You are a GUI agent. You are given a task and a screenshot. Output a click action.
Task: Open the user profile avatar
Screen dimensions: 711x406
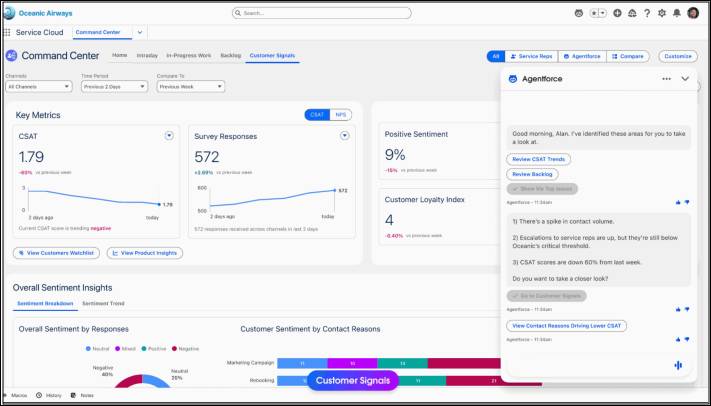coord(693,13)
